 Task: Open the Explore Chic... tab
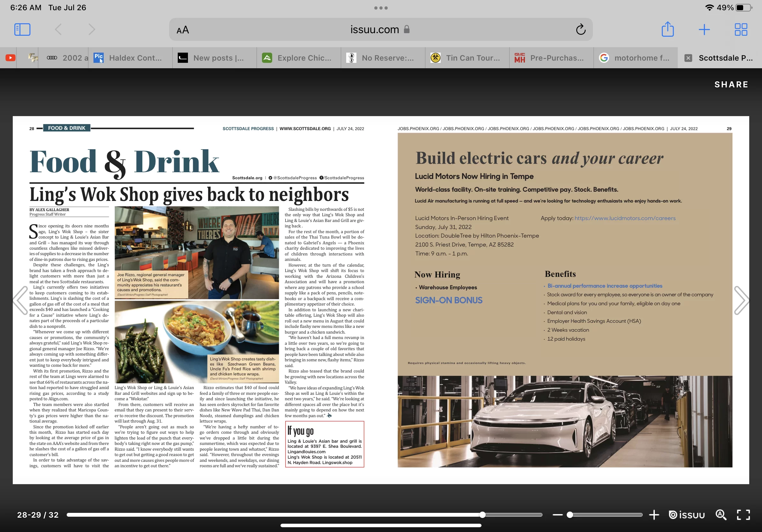tap(299, 58)
